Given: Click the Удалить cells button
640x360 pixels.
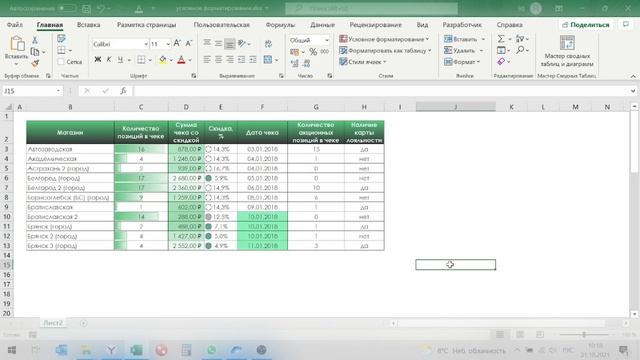Looking at the screenshot, I should [x=464, y=51].
